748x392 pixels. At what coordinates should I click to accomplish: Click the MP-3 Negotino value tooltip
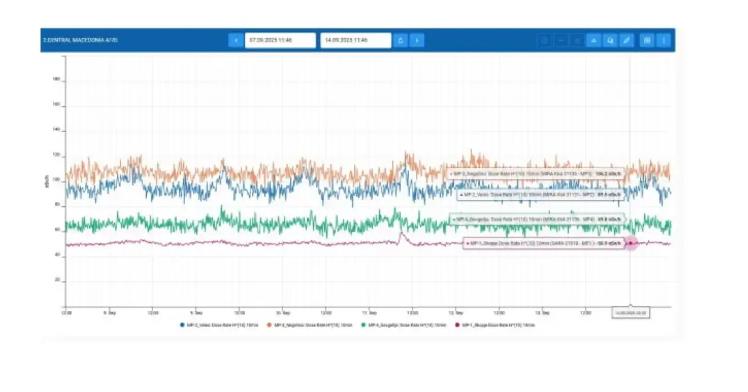pyautogui.click(x=536, y=174)
